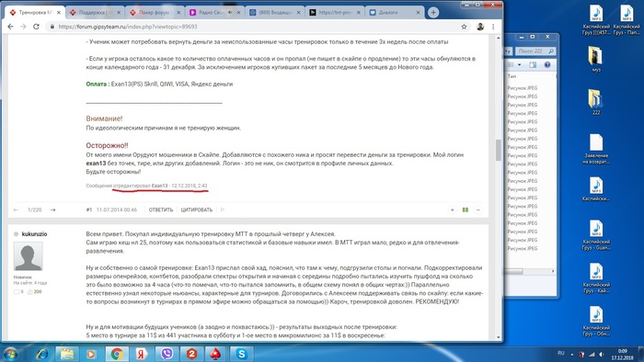
Task: Open Chrome three-dot menu
Action: click(x=493, y=27)
